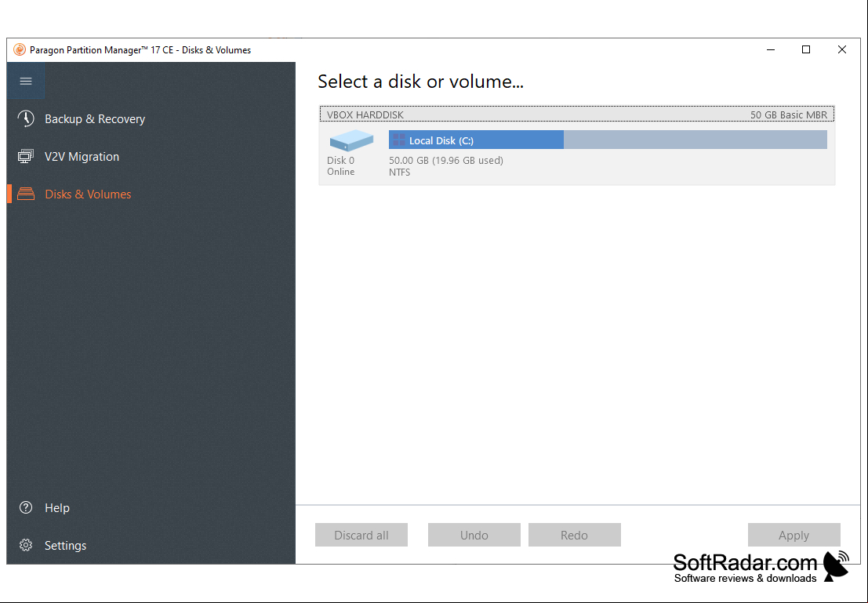Click free space portion of C: volume bar
868x603 pixels.
coord(695,140)
